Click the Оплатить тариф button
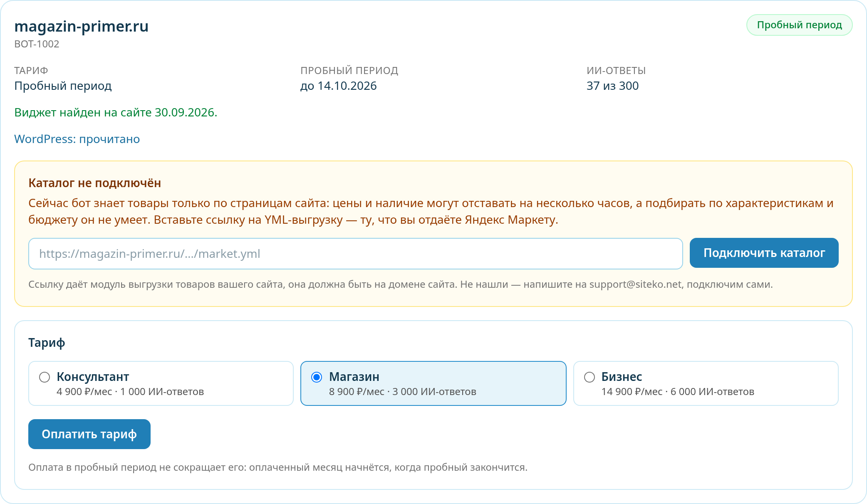867x504 pixels. (89, 434)
